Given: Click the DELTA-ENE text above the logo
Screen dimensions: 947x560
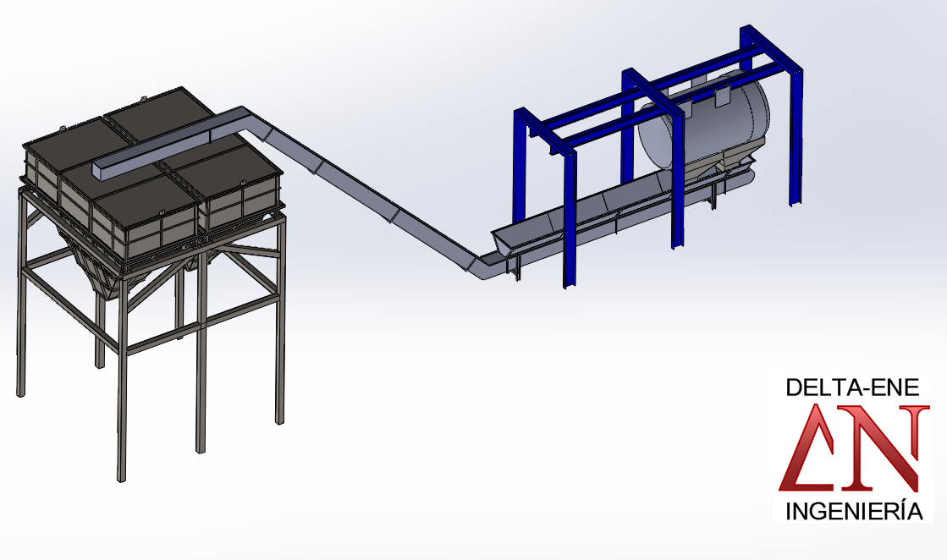Looking at the screenshot, I should 851,388.
